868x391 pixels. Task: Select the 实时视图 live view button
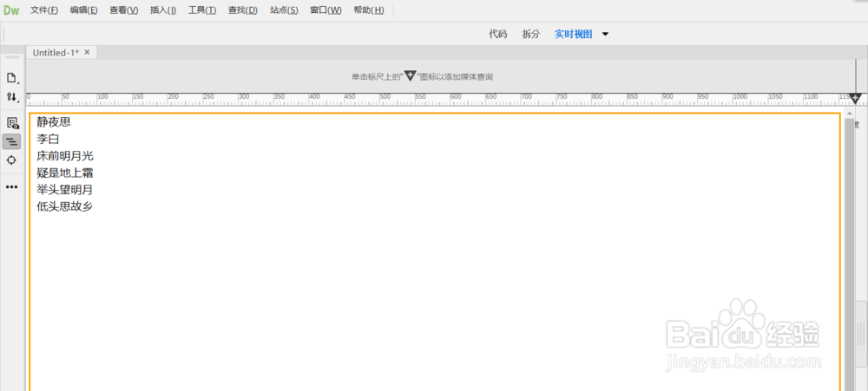point(574,35)
